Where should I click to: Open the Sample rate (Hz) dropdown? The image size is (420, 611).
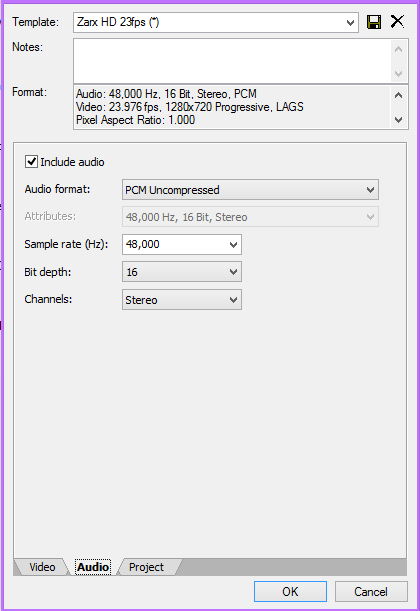click(233, 245)
